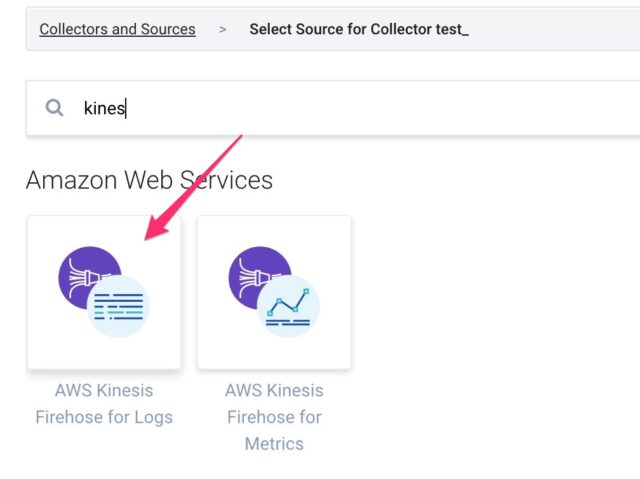This screenshot has width=640, height=479.
Task: Select the Kinesis Firehose for Metrics icon
Action: click(x=274, y=292)
